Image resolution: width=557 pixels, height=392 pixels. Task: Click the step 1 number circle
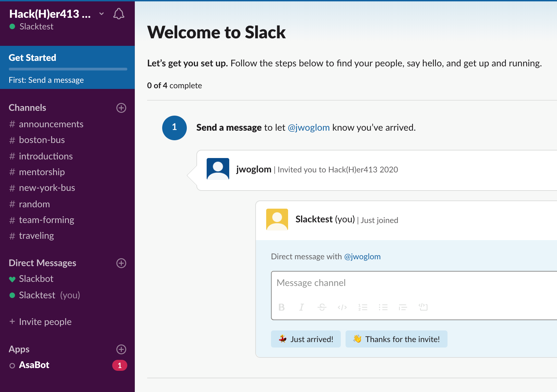174,128
